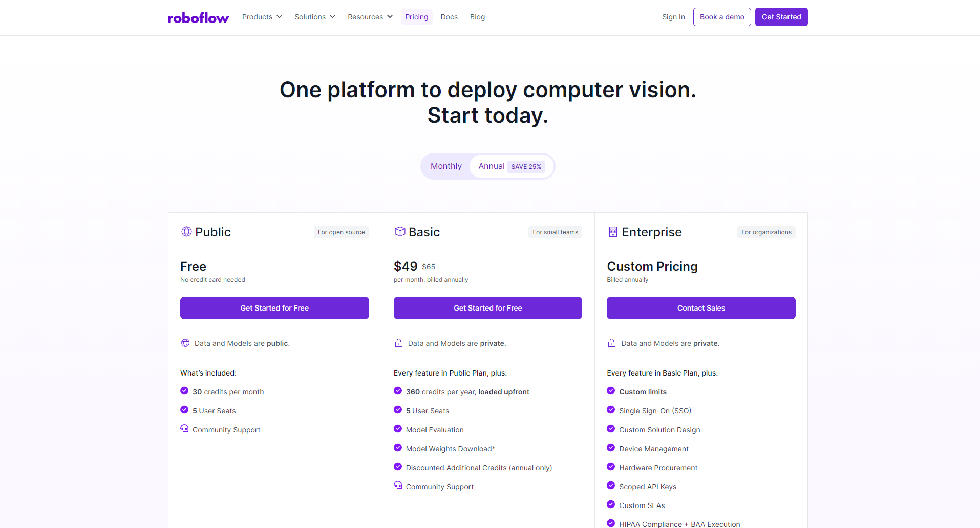Select the Annual billing option
The width and height of the screenshot is (980, 528).
(x=491, y=166)
